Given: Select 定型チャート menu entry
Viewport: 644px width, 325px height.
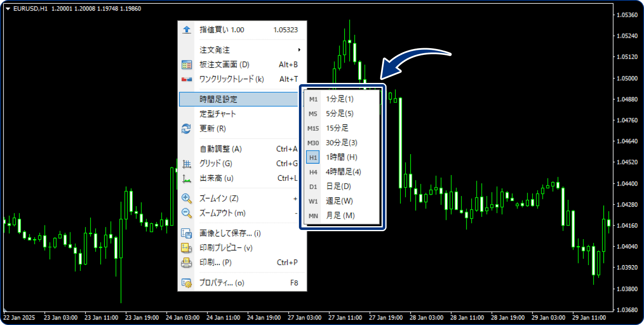Looking at the screenshot, I should (217, 113).
